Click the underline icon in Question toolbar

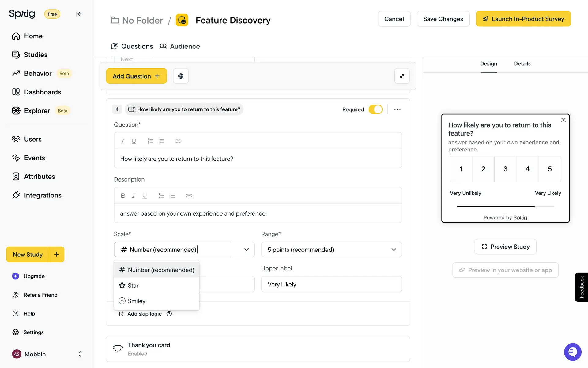pyautogui.click(x=134, y=141)
